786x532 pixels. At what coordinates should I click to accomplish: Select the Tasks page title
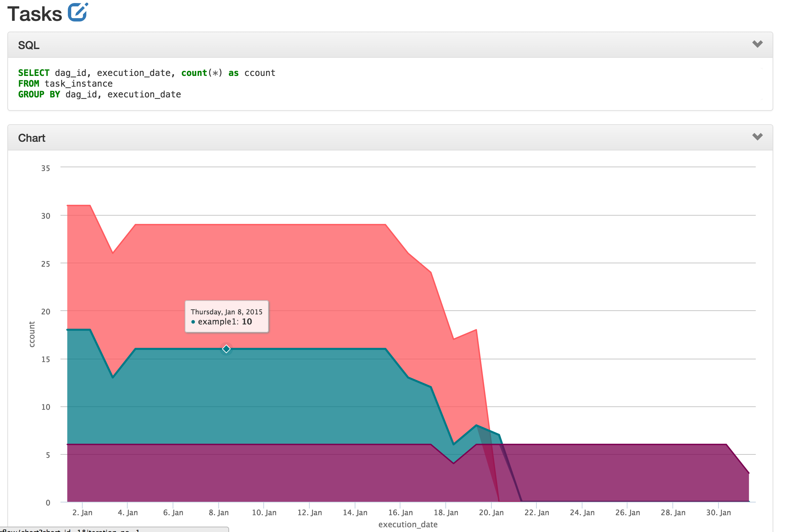34,13
